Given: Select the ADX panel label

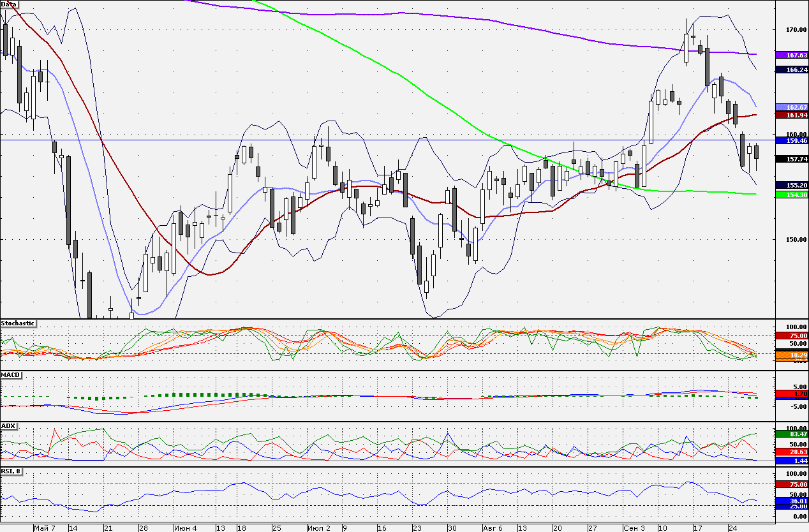Looking at the screenshot, I should [9, 425].
